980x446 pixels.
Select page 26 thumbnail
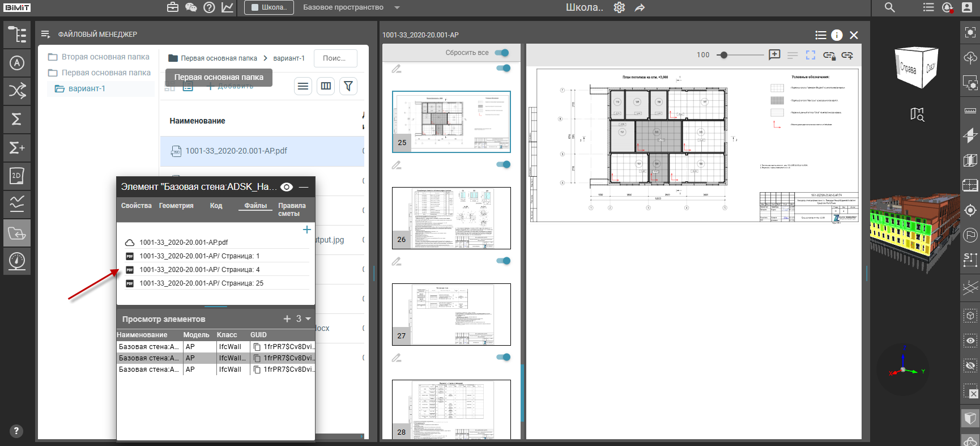pos(451,218)
